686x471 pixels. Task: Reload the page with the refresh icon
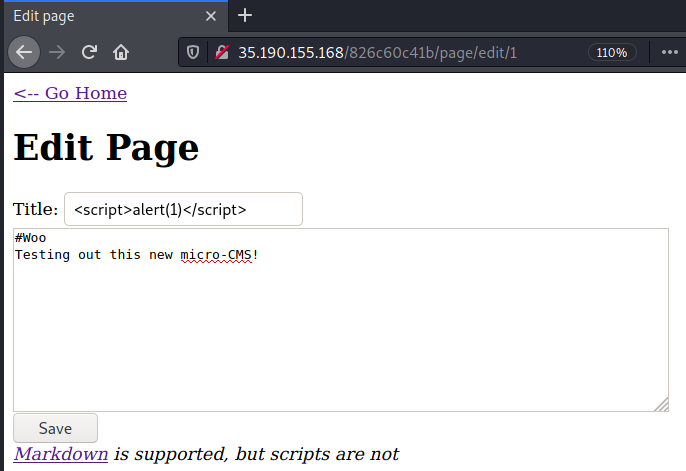pos(89,52)
